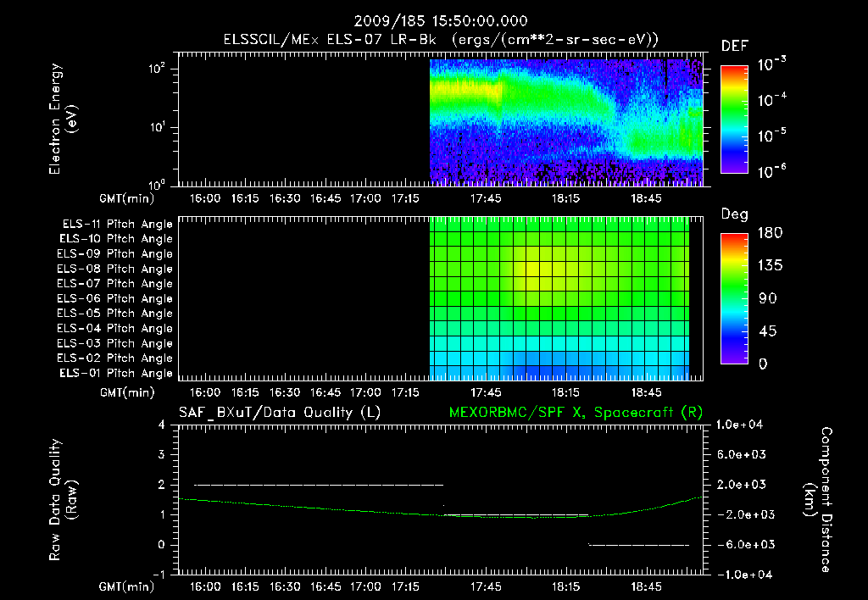The width and height of the screenshot is (868, 600).
Task: Click the GMT(min) label under the electron spectrogram
Action: (127, 198)
